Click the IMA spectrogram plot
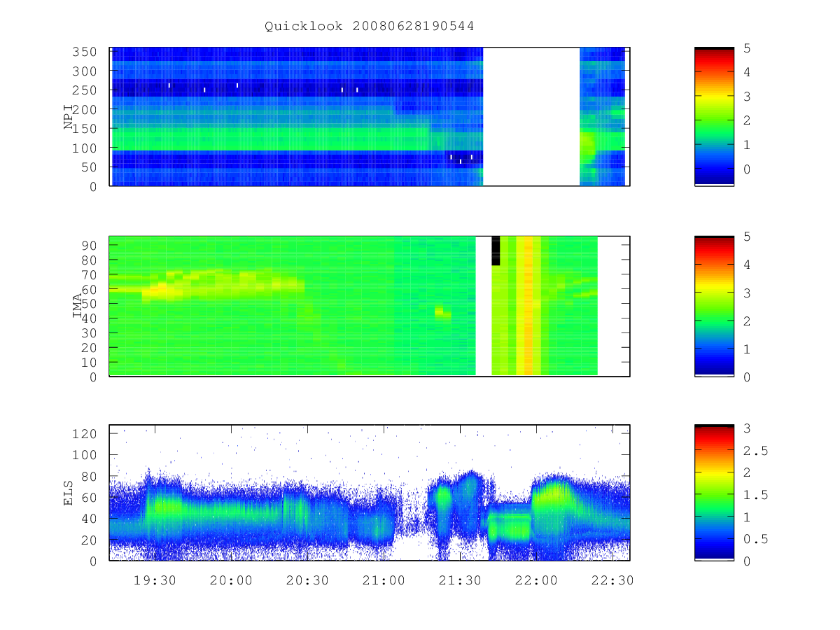Screen dimensions: 840x630 pos(370,306)
